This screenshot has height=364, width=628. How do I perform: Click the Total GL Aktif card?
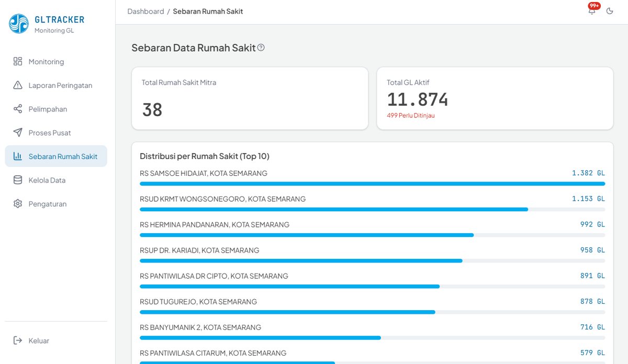(495, 98)
